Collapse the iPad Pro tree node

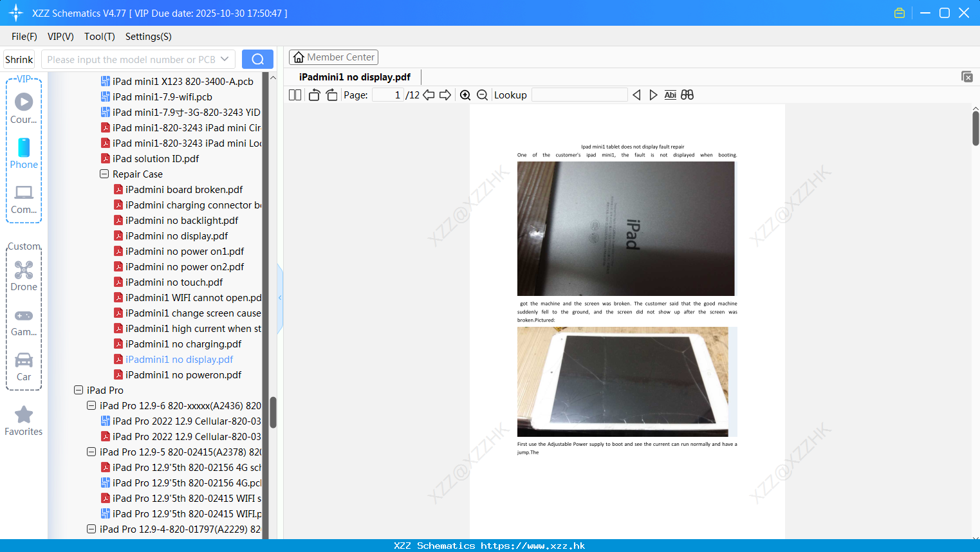point(79,390)
